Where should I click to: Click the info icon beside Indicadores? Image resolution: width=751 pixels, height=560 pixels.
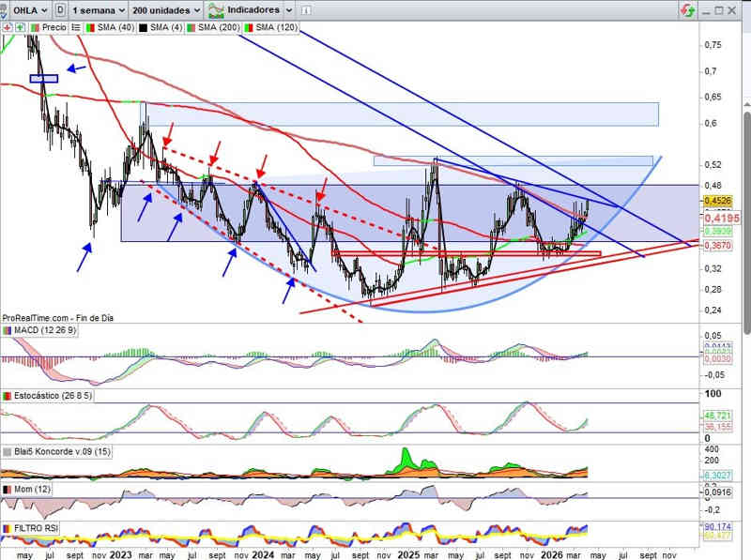coord(307,9)
